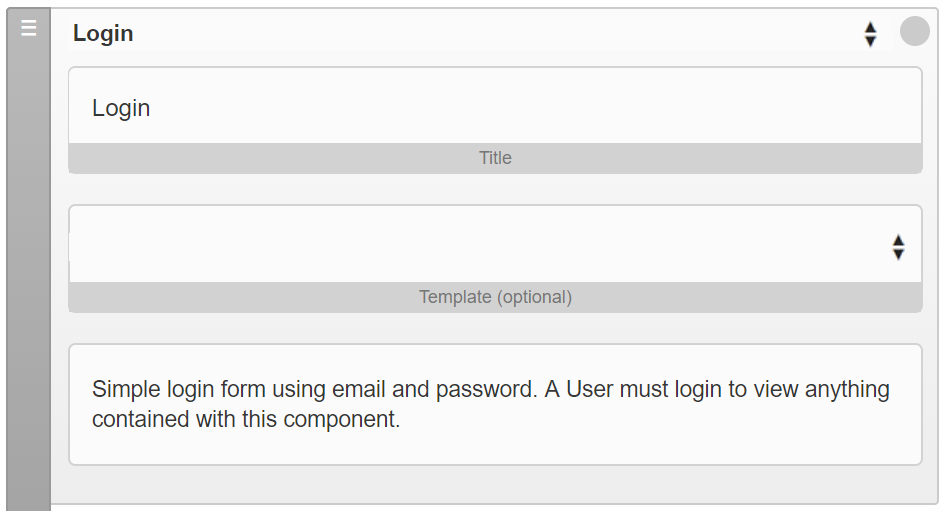Click the up-down arrows in Template field
This screenshot has height=511, width=950.
(898, 247)
